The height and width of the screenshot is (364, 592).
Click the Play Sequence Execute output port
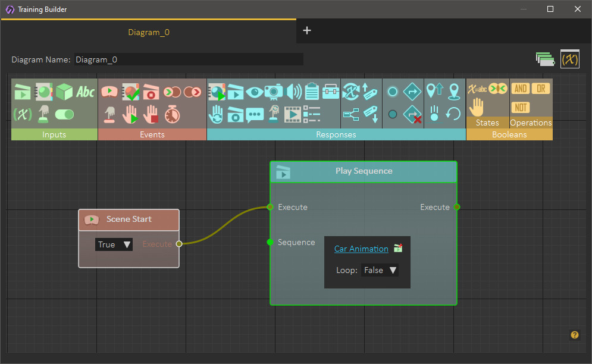coord(457,207)
